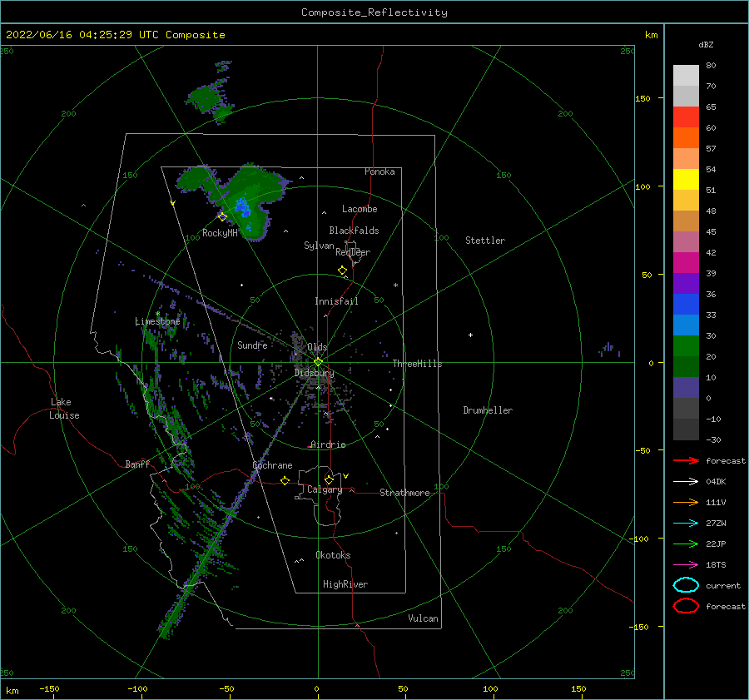Click the asterisk marker east of Innisfail
Image resolution: width=749 pixels, height=700 pixels.
(395, 285)
